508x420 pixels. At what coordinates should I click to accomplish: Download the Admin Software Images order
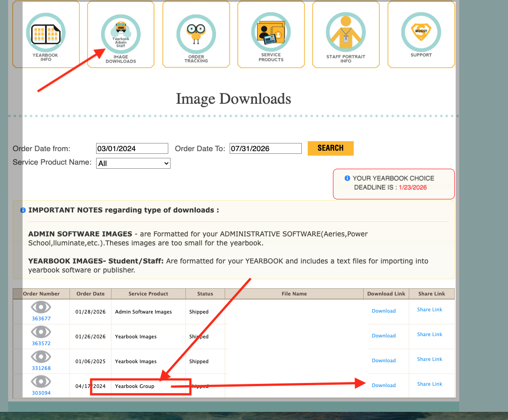point(383,311)
